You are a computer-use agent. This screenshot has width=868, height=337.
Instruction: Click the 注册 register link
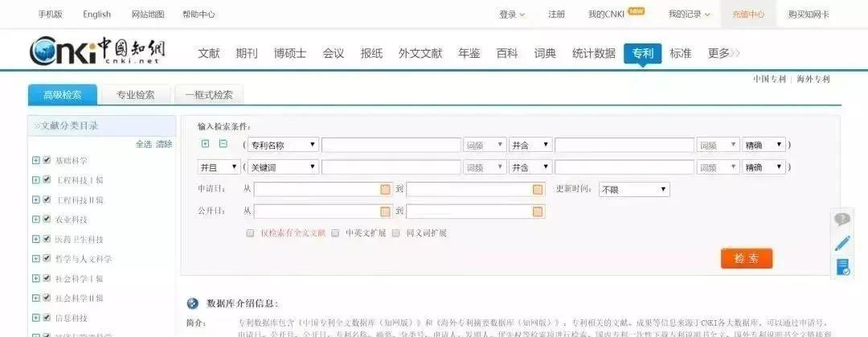tap(556, 14)
